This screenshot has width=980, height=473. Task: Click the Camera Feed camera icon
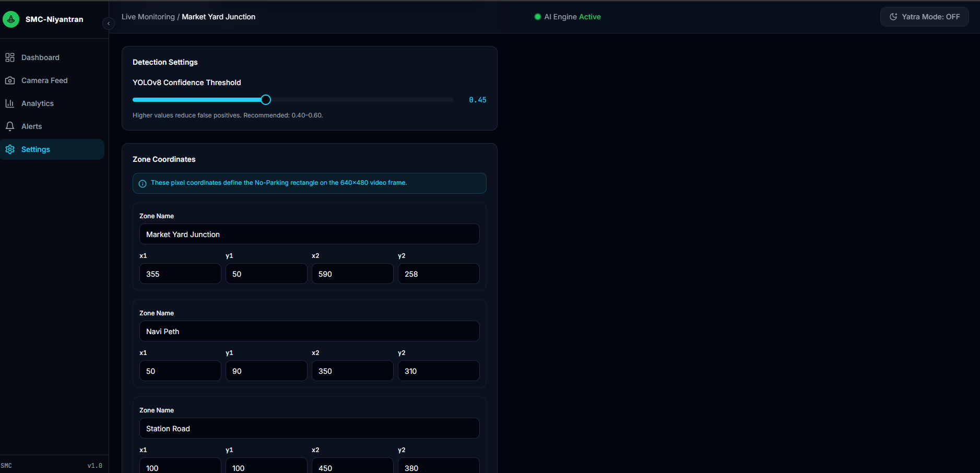coord(10,80)
